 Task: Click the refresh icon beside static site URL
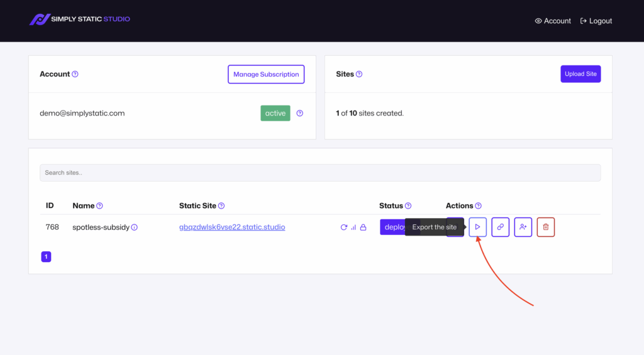point(343,227)
